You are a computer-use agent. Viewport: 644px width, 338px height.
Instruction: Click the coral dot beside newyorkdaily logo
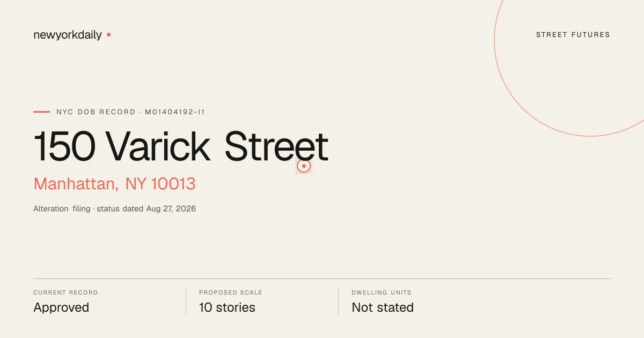coord(108,35)
